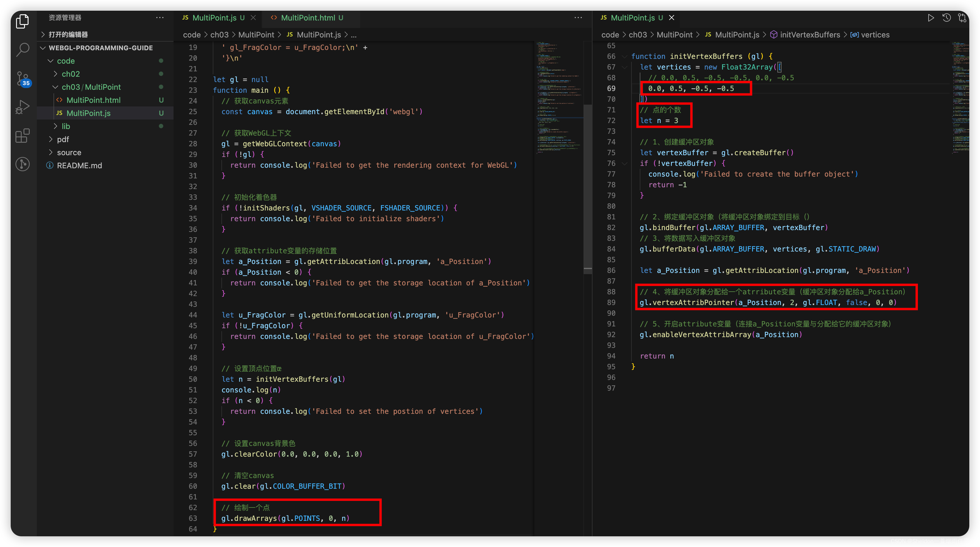
Task: Click the explorer panel more actions ellipsis
Action: [160, 18]
